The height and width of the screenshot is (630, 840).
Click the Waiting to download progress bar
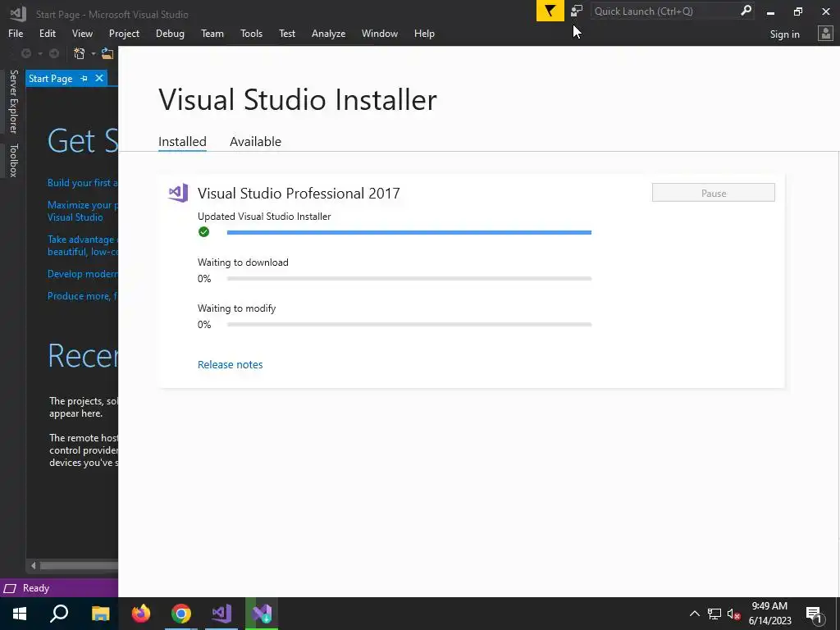pos(409,279)
